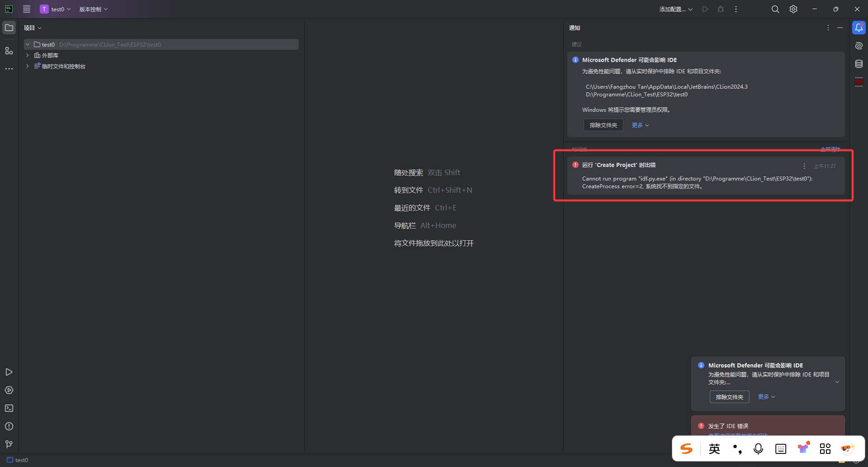
Task: Open IDE settings gear icon
Action: pyautogui.click(x=793, y=9)
